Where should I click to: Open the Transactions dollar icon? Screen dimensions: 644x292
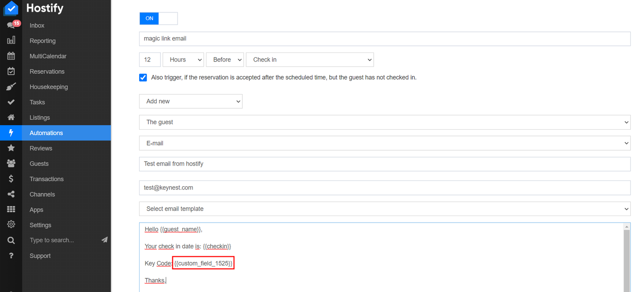[x=11, y=178]
